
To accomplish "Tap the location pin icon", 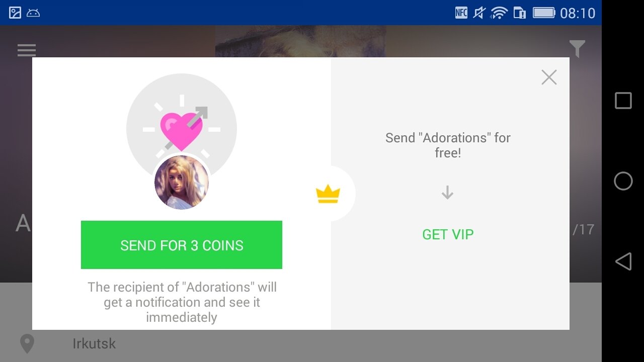I will tap(27, 343).
